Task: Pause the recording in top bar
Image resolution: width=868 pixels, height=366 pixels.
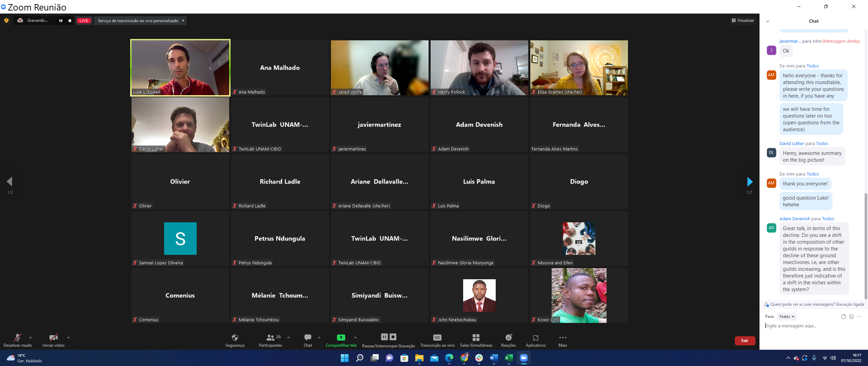Action: tap(61, 21)
